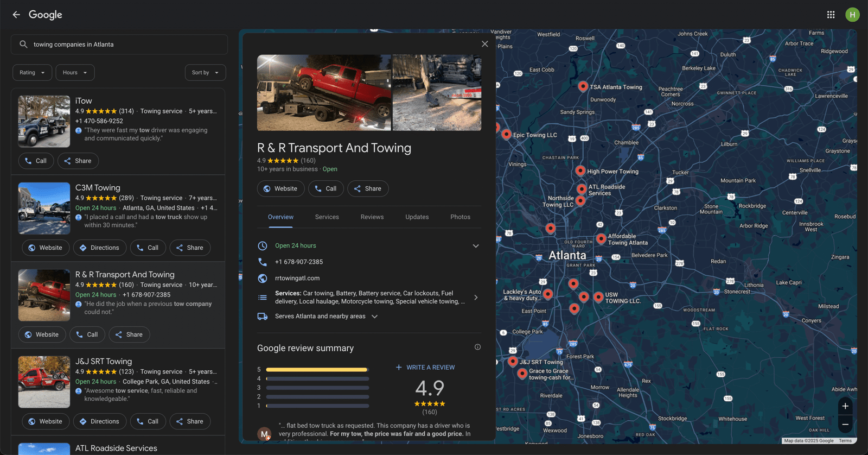Screen dimensions: 868x455
Task: Open the red pickup on tow truck photo
Action: coord(324,92)
